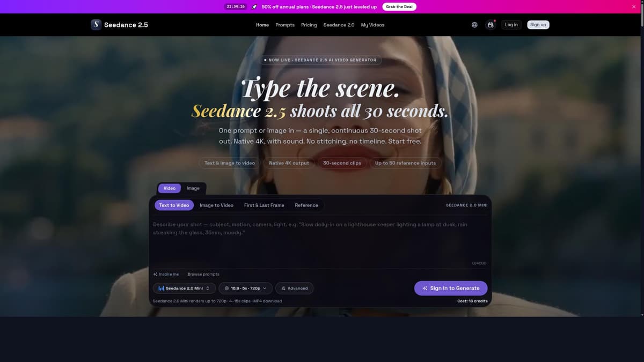This screenshot has height=362, width=644.
Task: Click the Seedance S logo icon
Action: [x=96, y=25]
